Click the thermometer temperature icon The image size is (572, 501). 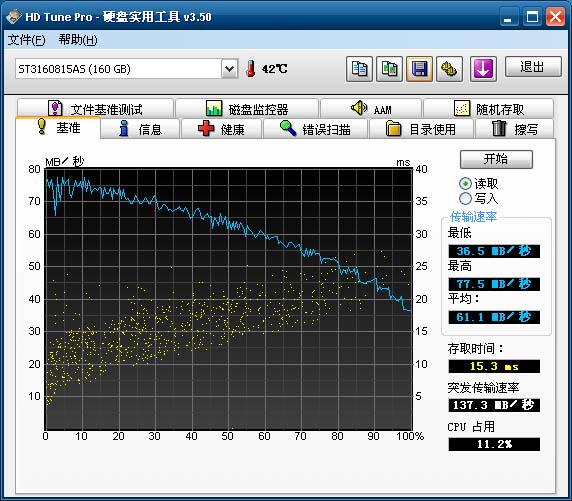point(251,68)
